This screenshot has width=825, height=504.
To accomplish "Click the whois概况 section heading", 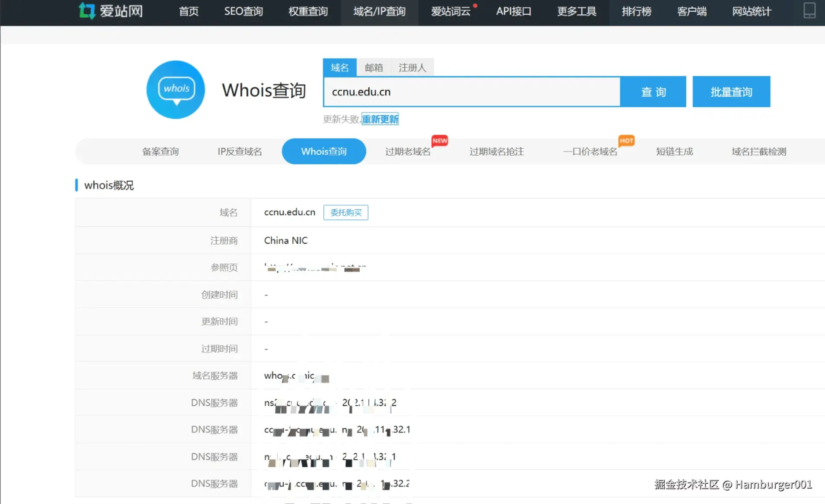I will pos(109,185).
